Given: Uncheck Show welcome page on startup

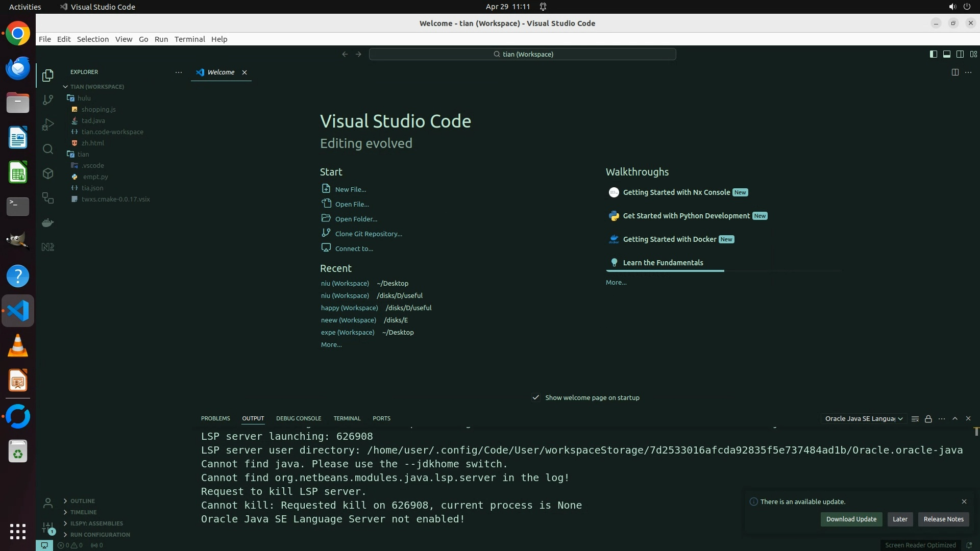Looking at the screenshot, I should click(536, 397).
